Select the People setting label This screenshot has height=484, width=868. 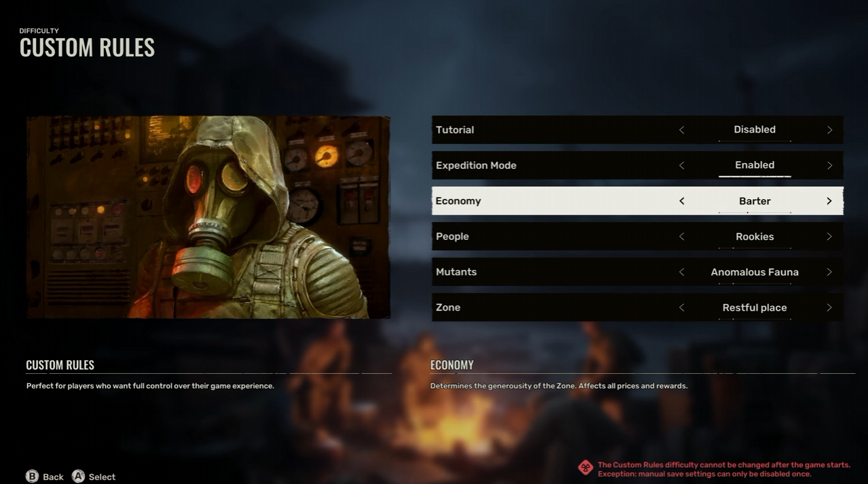[452, 237]
